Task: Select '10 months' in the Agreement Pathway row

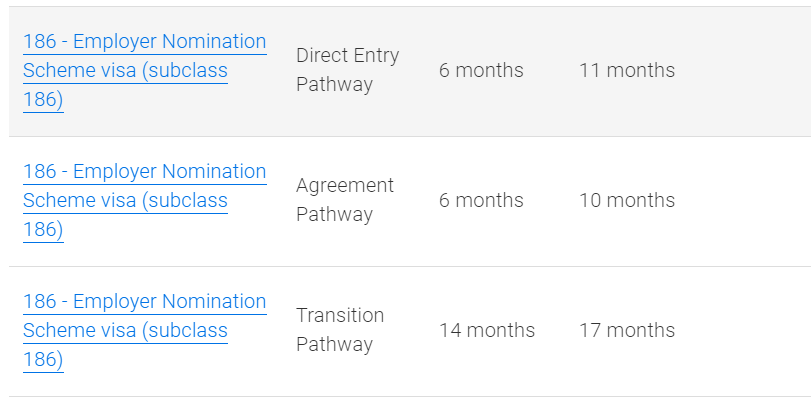Action: coord(626,200)
